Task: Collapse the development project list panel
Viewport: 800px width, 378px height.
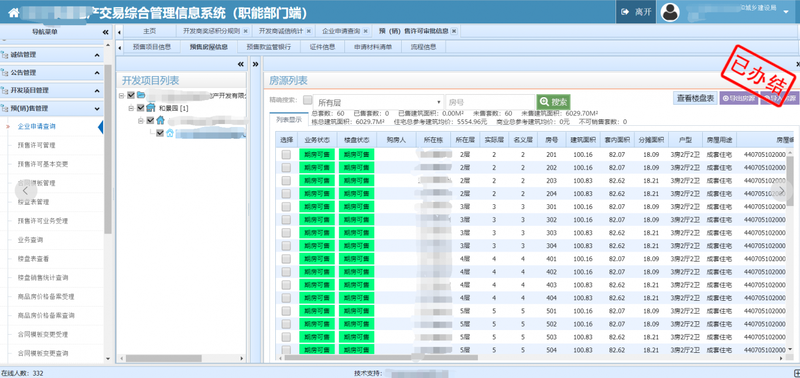Action: tap(241, 64)
